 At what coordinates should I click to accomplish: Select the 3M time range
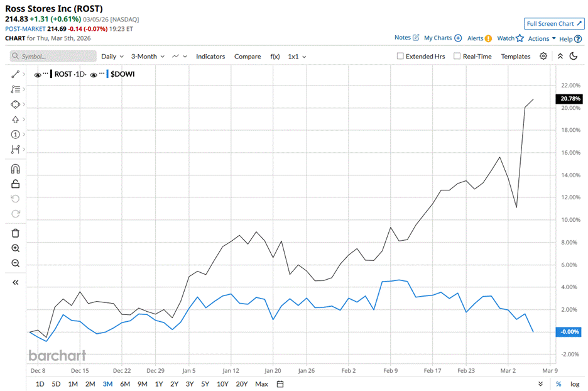[x=107, y=384]
